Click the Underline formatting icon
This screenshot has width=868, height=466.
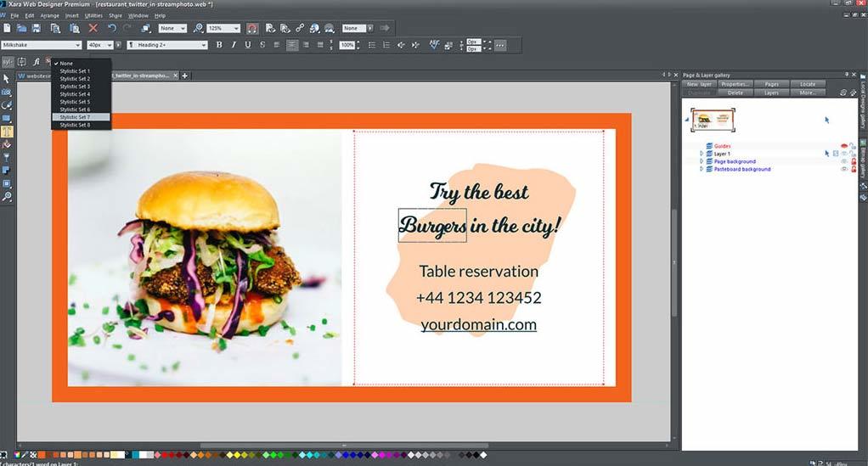point(248,44)
